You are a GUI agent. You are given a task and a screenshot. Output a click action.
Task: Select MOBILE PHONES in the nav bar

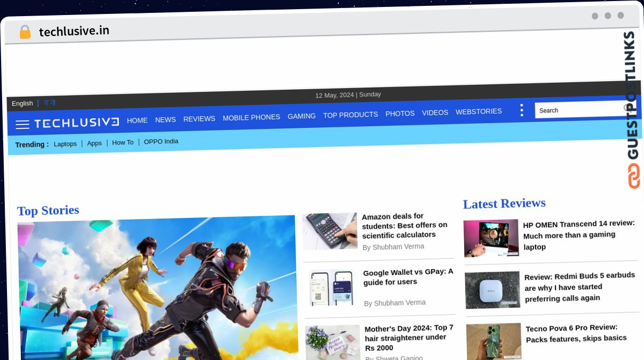pyautogui.click(x=251, y=117)
